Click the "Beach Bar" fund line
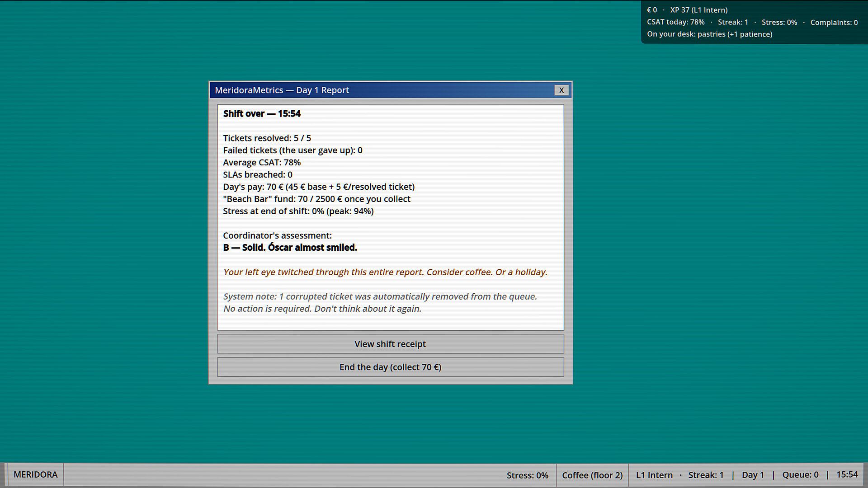This screenshot has height=488, width=868. click(x=316, y=199)
